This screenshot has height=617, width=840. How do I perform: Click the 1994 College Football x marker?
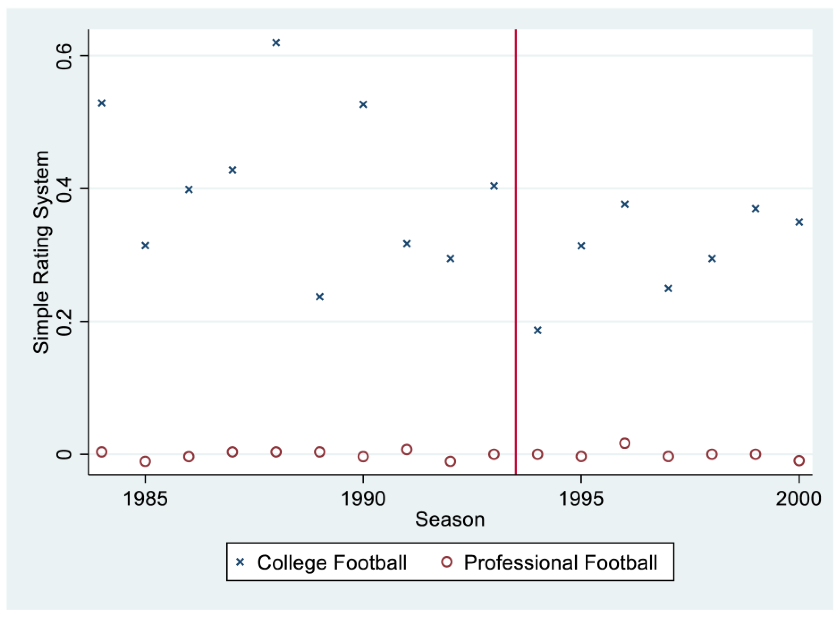(x=537, y=330)
